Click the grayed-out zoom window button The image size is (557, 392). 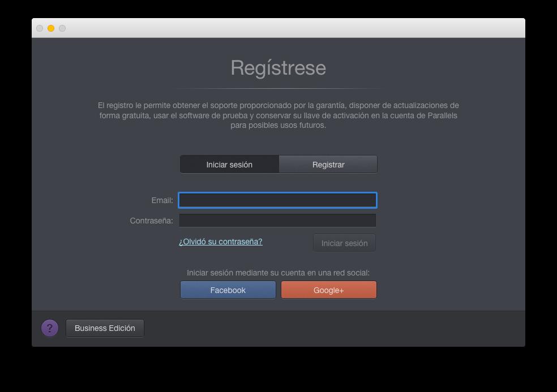tap(62, 28)
